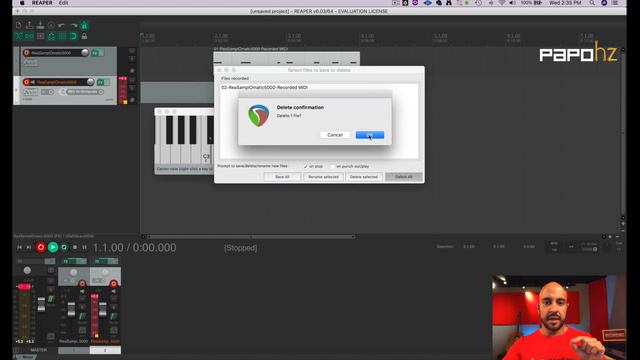Click mixer record arm on first channel strip
This screenshot has height=360, width=640.
coord(82,283)
